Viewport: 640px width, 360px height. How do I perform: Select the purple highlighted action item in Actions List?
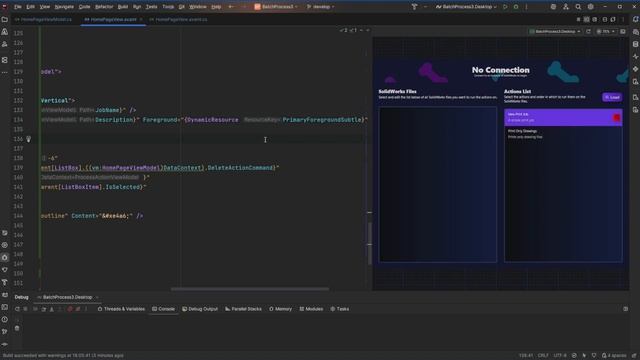563,117
